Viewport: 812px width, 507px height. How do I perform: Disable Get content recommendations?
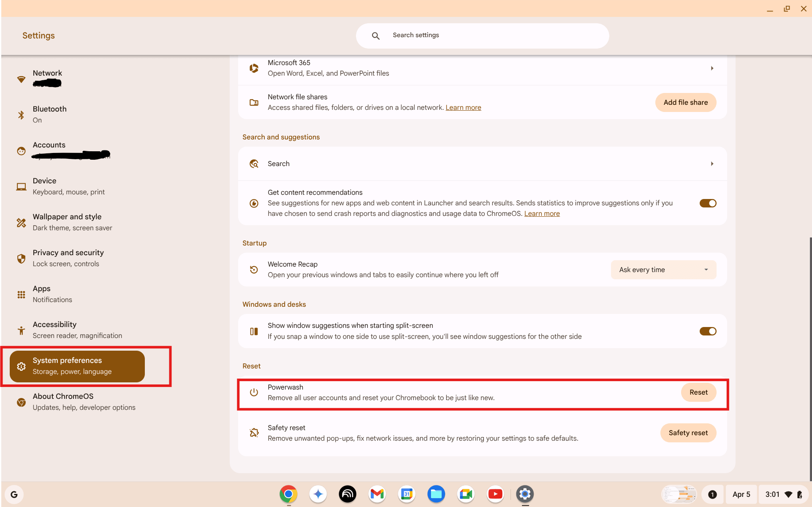(x=707, y=203)
